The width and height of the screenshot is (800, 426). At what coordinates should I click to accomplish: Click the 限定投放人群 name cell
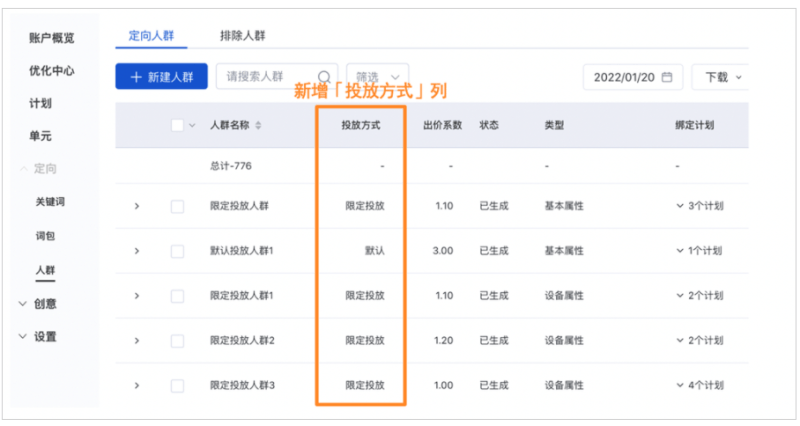click(x=239, y=206)
